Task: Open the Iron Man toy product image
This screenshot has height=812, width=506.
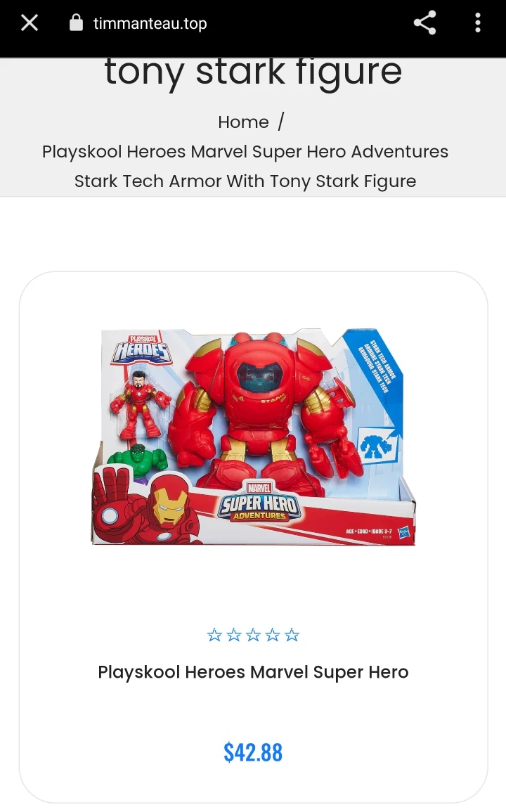Action: click(x=253, y=437)
